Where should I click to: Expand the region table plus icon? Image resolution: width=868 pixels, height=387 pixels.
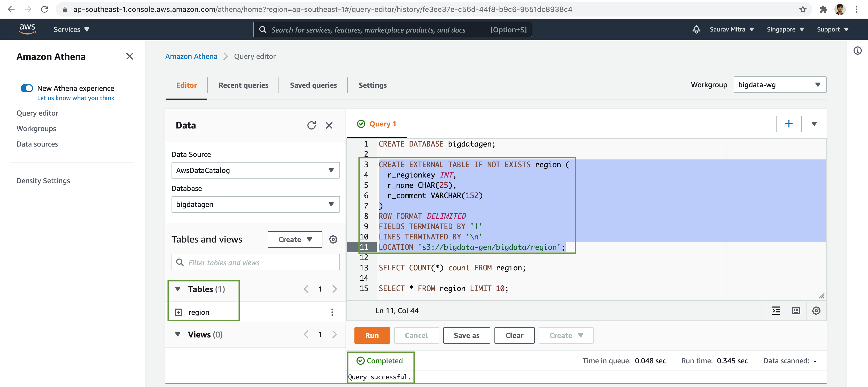(x=178, y=312)
